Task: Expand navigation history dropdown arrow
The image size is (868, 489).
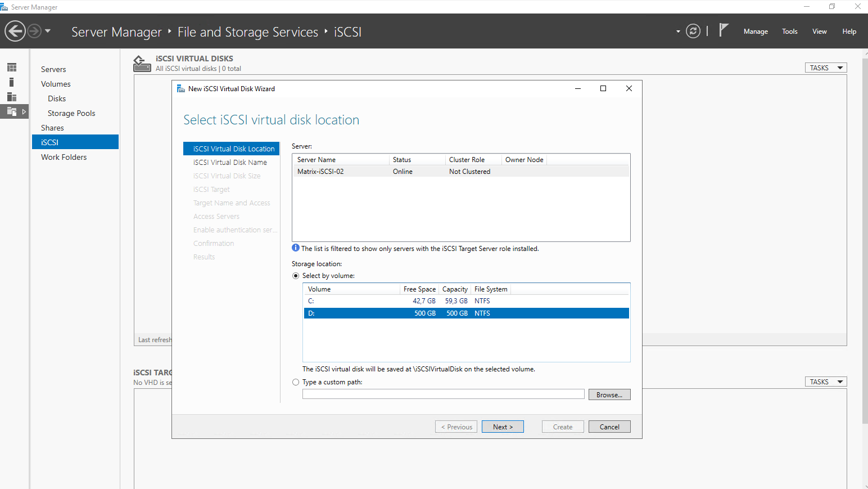Action: (48, 31)
